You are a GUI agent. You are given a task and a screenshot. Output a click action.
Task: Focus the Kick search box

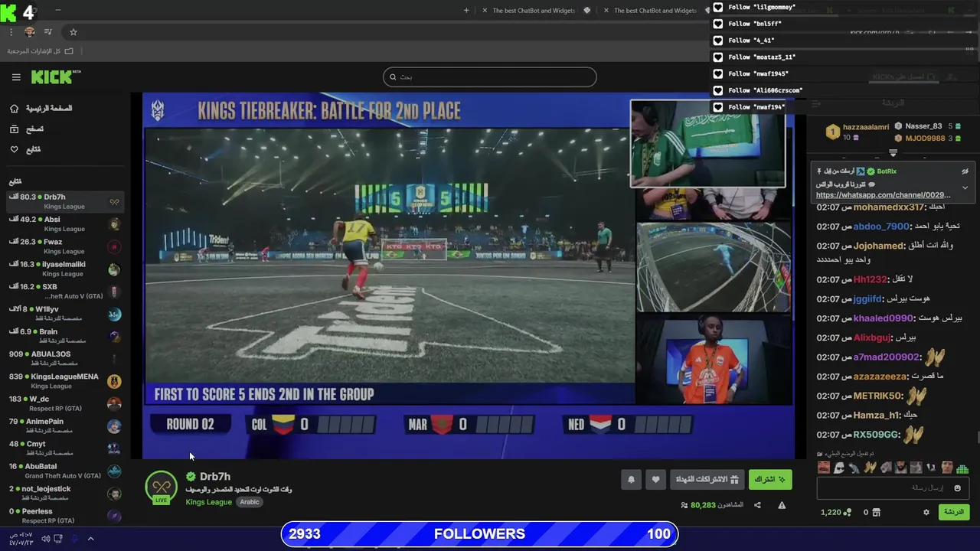489,77
